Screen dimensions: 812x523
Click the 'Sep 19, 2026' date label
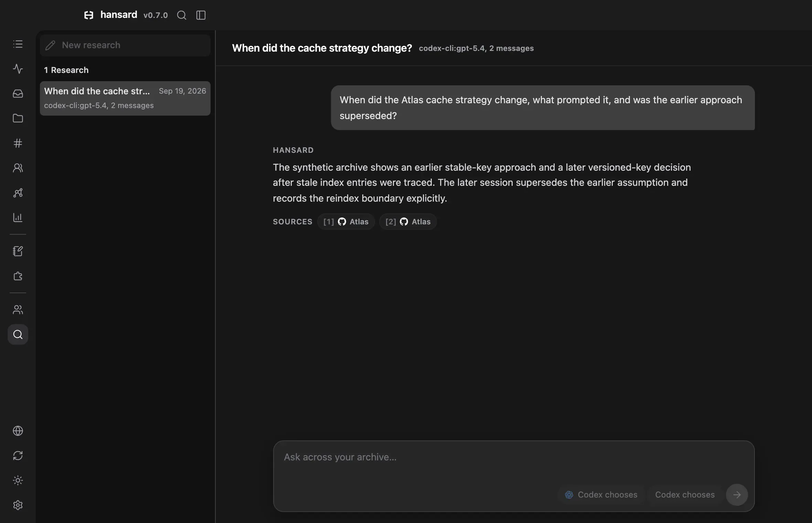182,91
